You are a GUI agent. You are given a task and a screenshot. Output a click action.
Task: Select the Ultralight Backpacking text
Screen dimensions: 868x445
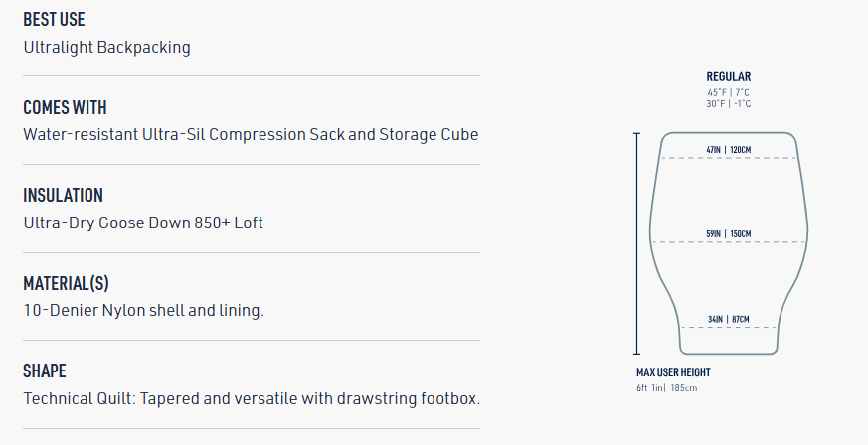(106, 47)
